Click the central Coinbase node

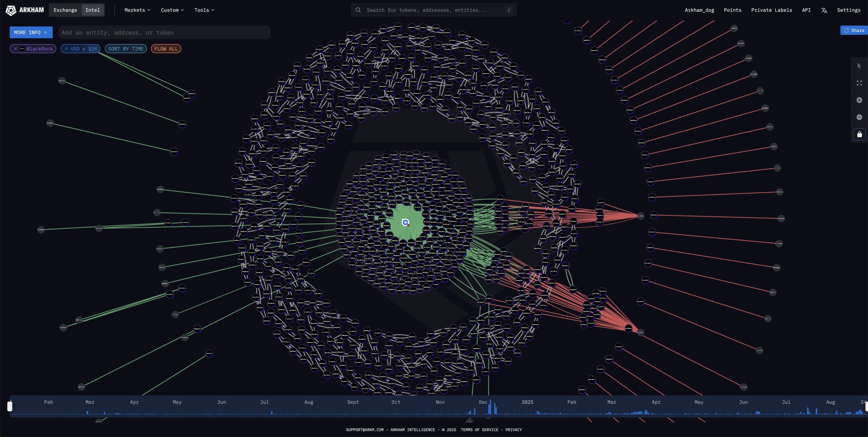point(405,222)
